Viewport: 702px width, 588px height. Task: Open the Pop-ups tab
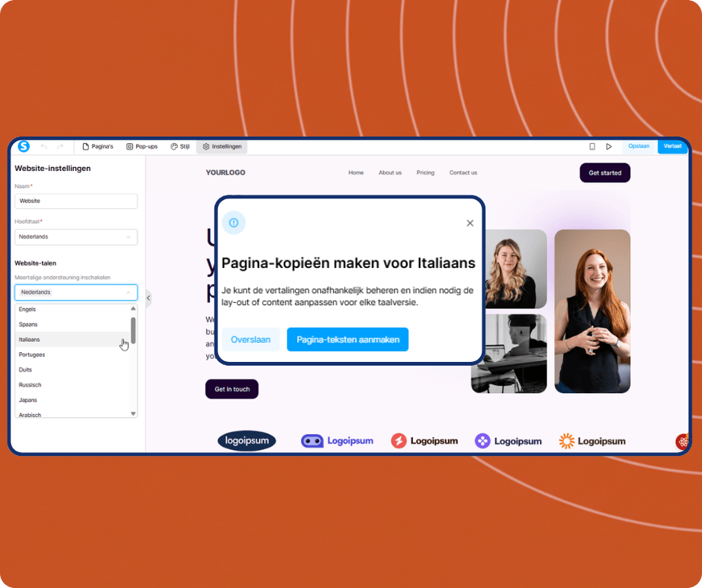[142, 146]
